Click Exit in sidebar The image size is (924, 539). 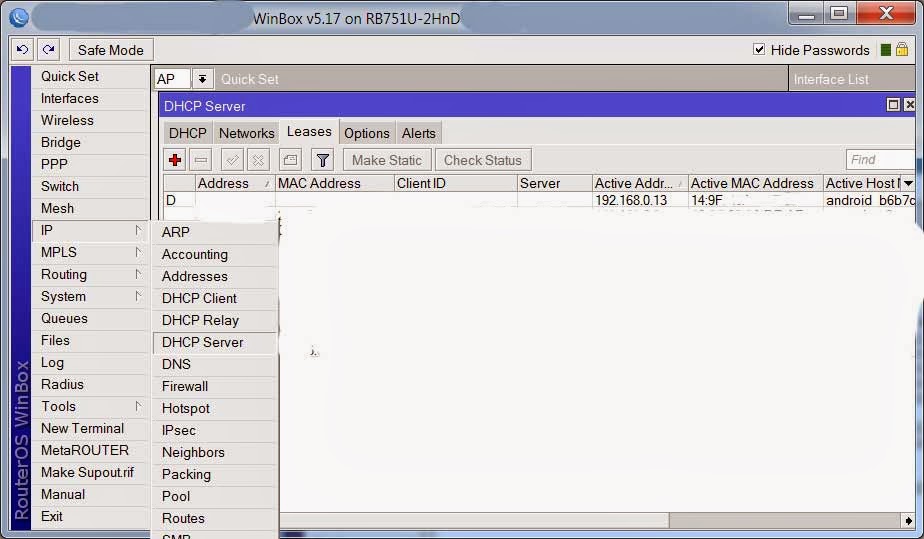pyautogui.click(x=90, y=517)
